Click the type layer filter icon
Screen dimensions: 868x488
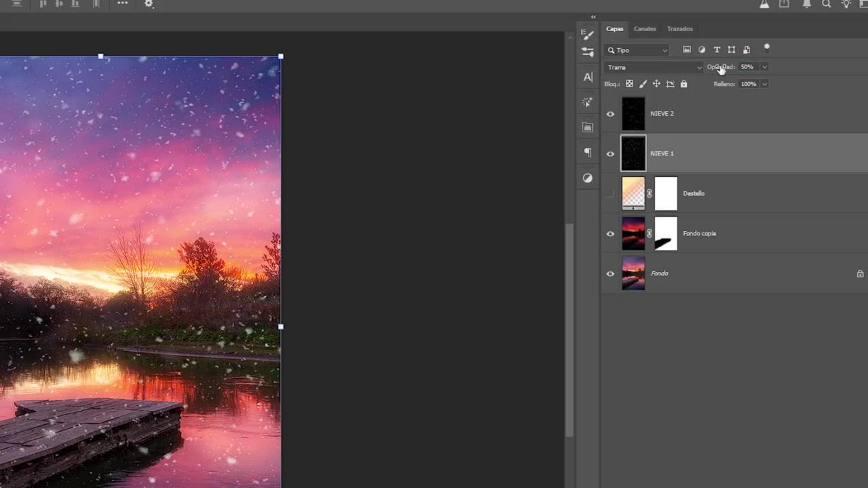tap(717, 50)
